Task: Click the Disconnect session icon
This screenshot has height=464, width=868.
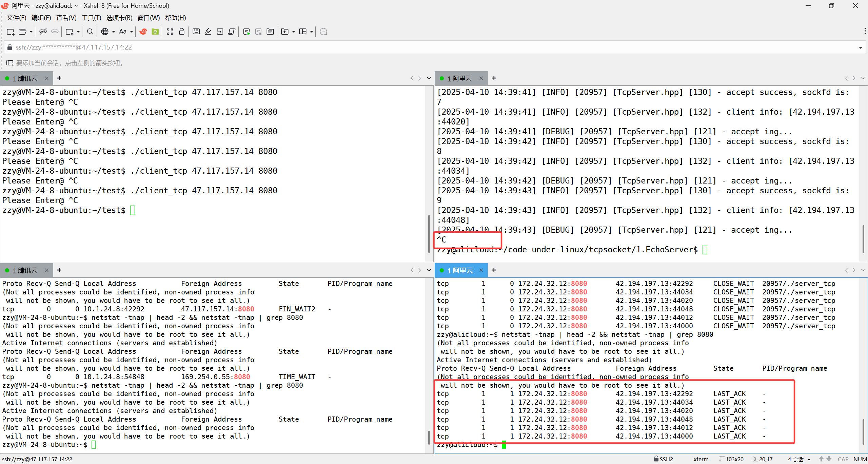Action: (43, 32)
